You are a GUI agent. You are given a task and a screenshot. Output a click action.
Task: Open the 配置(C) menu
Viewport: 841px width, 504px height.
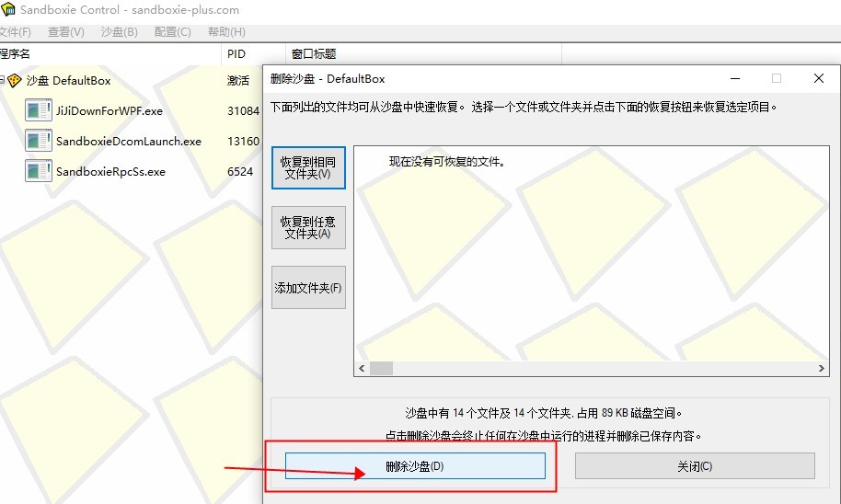(172, 32)
